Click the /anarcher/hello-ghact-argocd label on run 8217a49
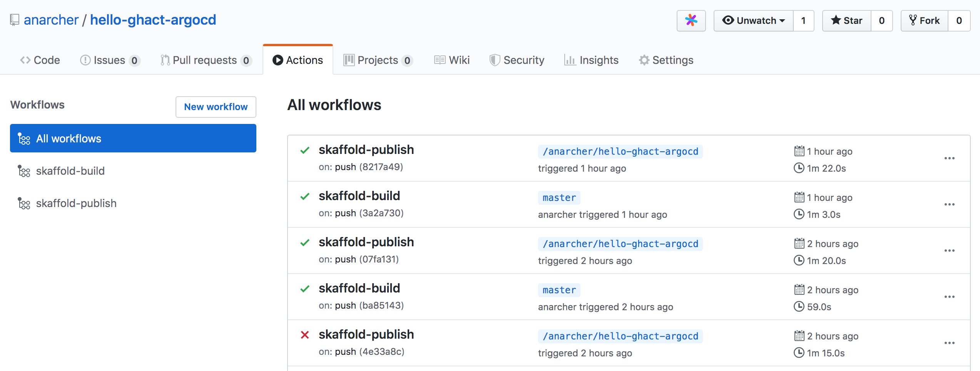 click(620, 152)
